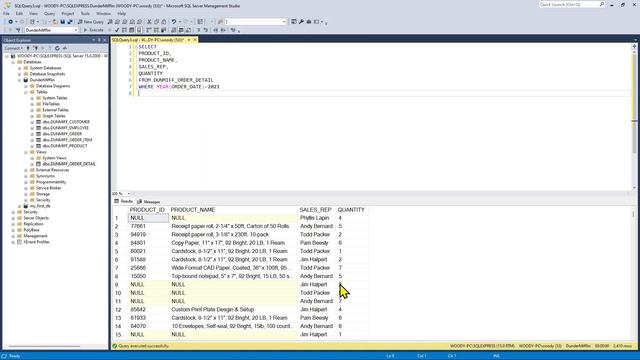Image resolution: width=640 pixels, height=360 pixels.
Task: Open the Help menu
Action: [x=122, y=13]
